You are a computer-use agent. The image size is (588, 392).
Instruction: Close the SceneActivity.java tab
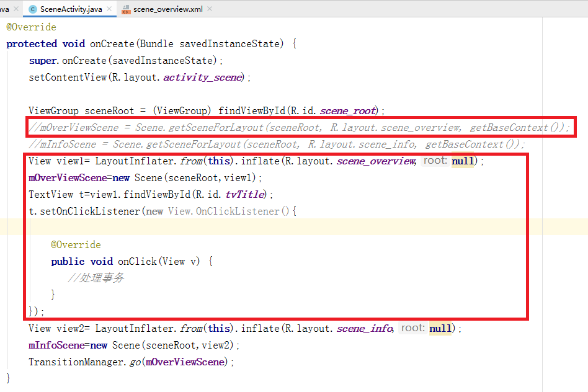click(x=109, y=9)
